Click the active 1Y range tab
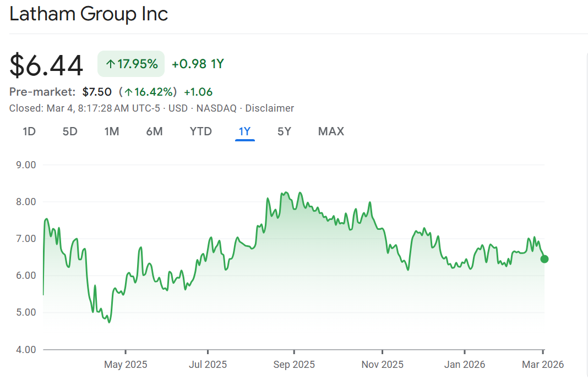The image size is (588, 380). pos(244,131)
